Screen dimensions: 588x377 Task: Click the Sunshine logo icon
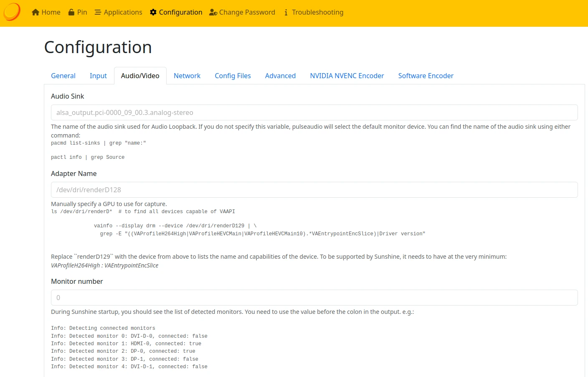[12, 12]
